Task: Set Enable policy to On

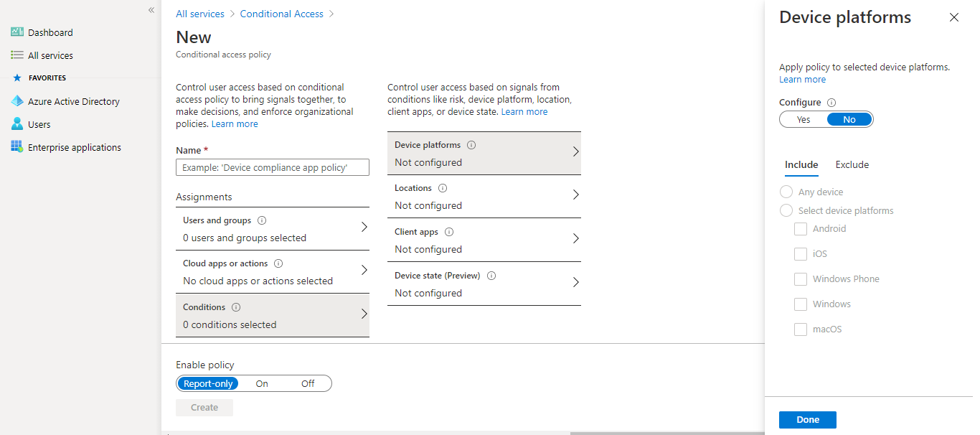Action: tap(262, 383)
